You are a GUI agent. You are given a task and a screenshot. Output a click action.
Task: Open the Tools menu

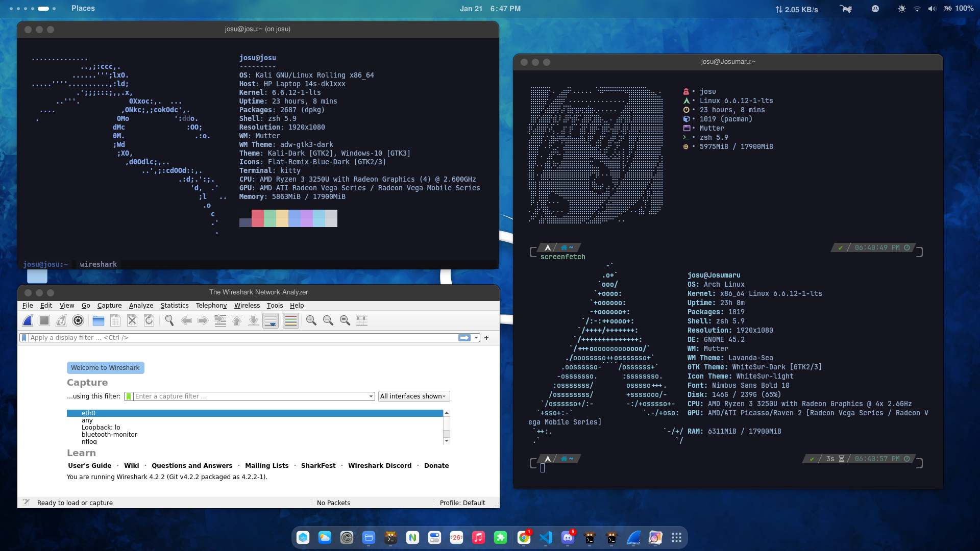click(275, 306)
